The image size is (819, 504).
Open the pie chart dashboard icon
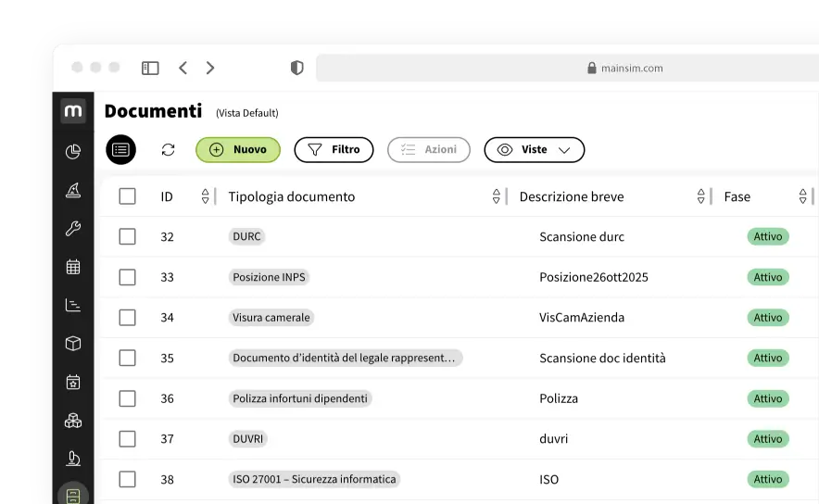click(x=73, y=151)
